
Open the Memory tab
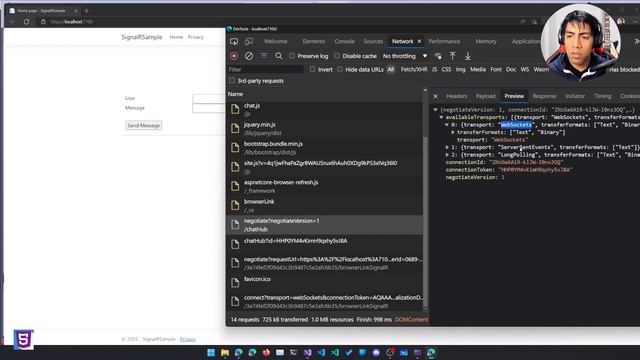pos(486,41)
